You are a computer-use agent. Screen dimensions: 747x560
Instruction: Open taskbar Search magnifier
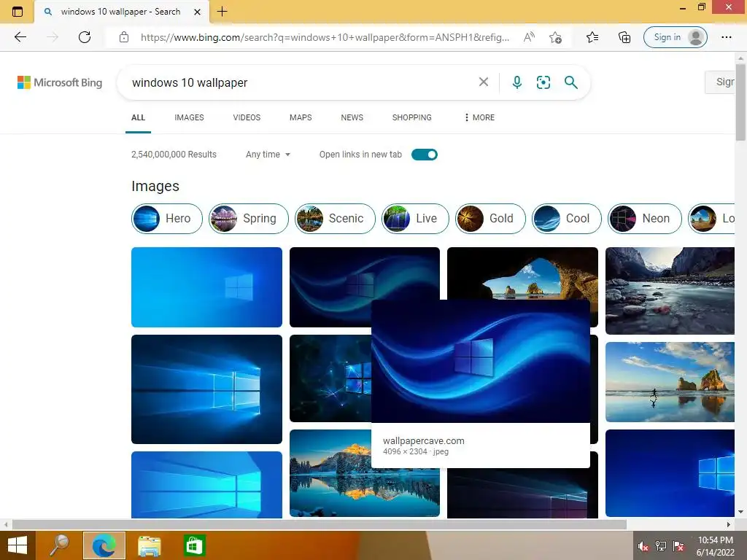[59, 545]
